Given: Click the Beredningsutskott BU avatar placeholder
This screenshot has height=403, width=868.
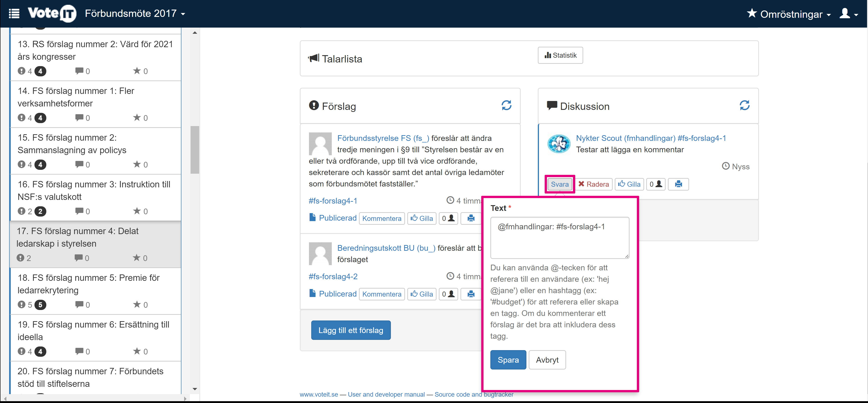Looking at the screenshot, I should coord(320,253).
